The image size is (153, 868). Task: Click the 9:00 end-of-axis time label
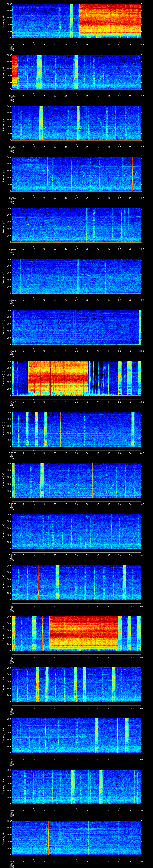tap(141, 402)
